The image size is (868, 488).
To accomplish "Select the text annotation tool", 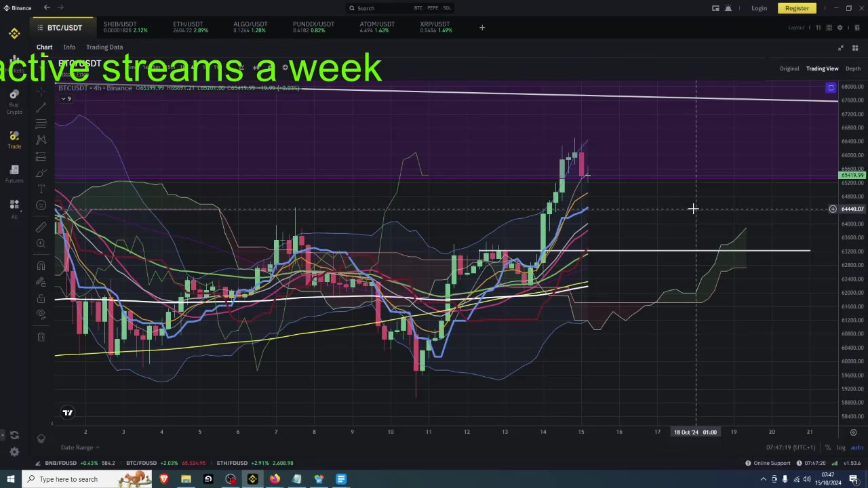I will (41, 189).
